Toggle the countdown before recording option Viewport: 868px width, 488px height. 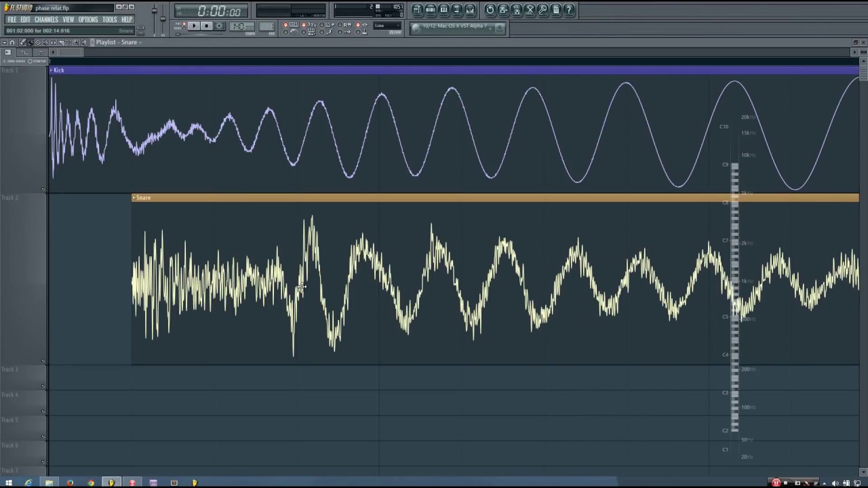coord(308,24)
